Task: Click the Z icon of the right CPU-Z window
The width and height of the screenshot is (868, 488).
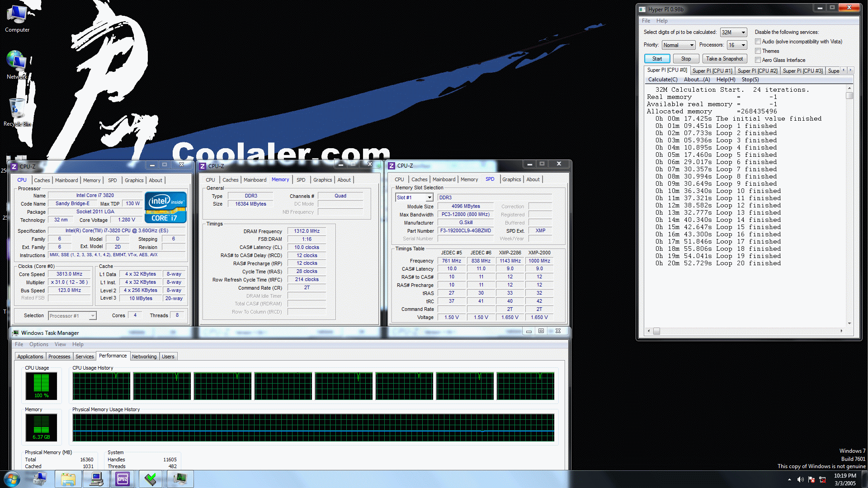Action: pyautogui.click(x=392, y=166)
